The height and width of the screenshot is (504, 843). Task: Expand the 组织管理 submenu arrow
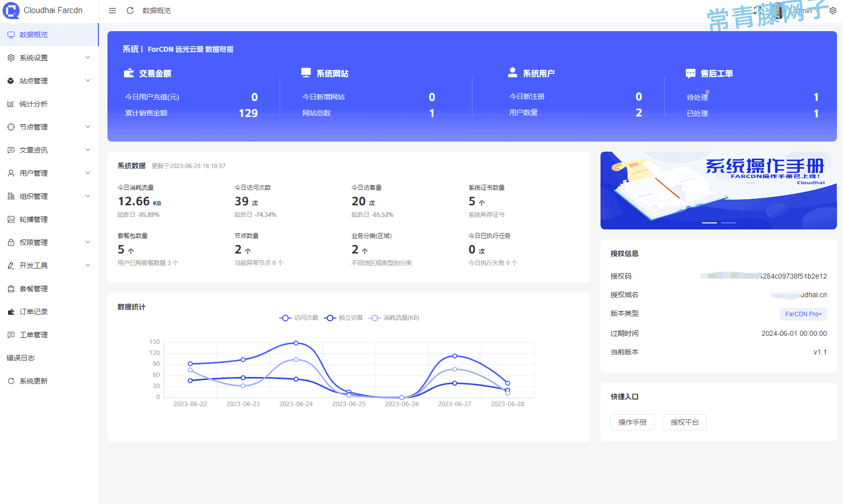click(88, 196)
